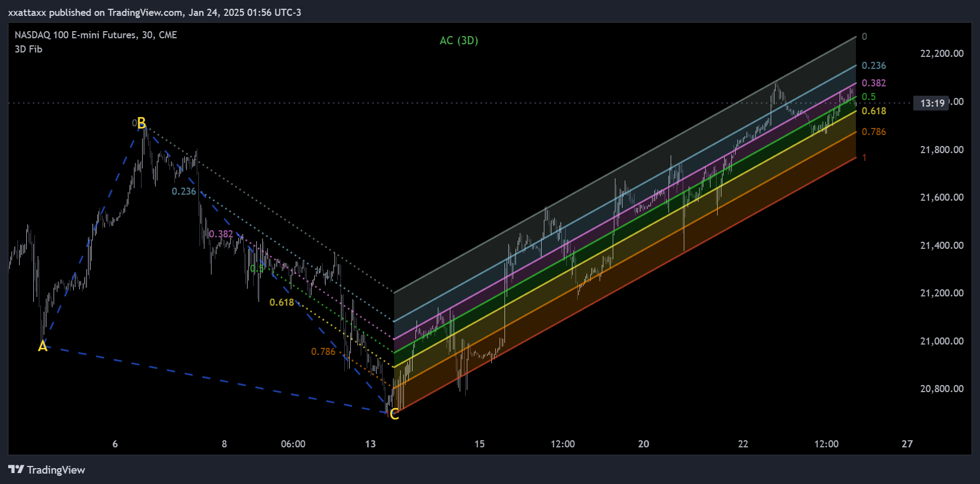Image resolution: width=980 pixels, height=484 pixels.
Task: Click the 22,200.00 price axis value
Action: coord(942,54)
